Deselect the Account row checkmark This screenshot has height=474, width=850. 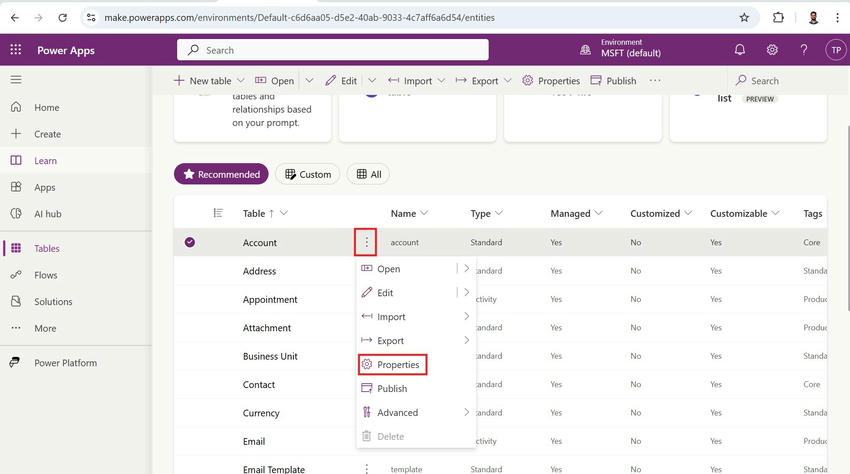point(190,242)
